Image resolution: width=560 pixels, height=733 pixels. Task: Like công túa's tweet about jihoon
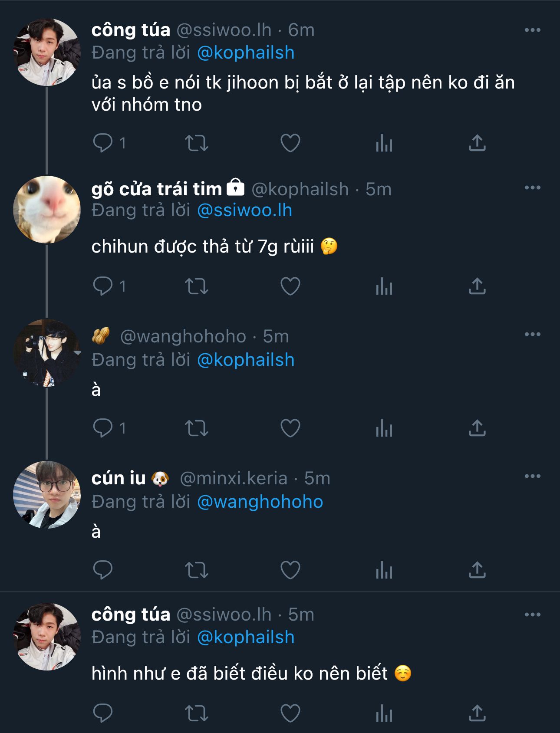point(290,143)
